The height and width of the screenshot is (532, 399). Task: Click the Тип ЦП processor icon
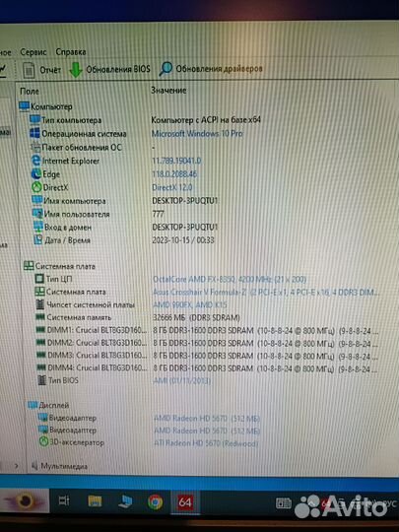39,279
